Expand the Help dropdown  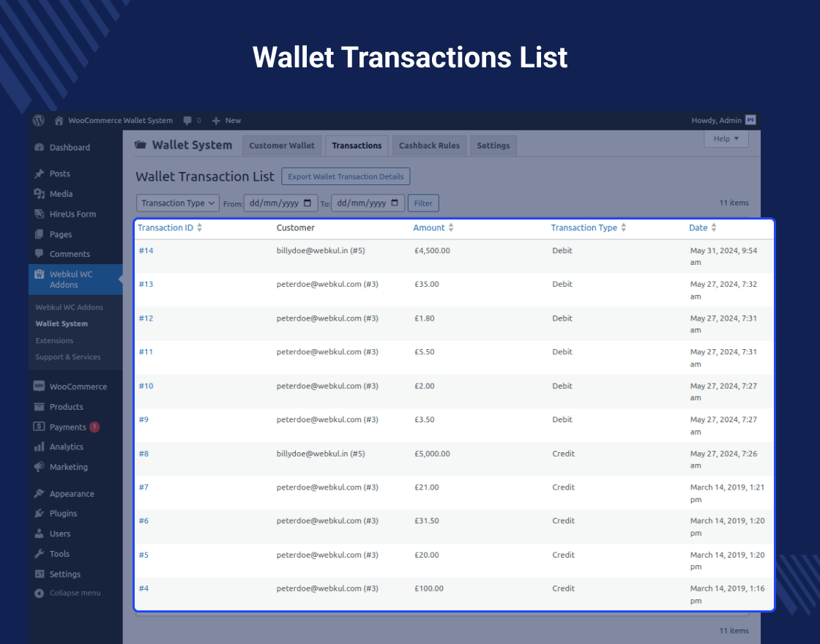coord(726,138)
